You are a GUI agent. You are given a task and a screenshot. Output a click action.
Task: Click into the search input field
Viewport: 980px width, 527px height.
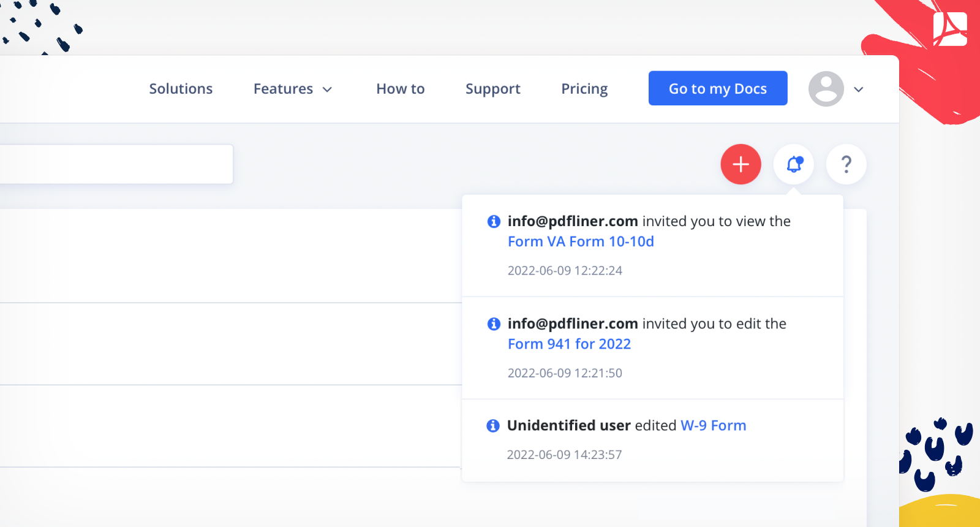pos(116,164)
